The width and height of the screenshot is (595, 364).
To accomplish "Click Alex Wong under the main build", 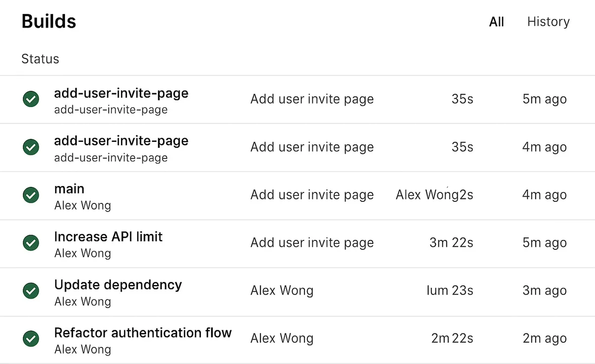I will pyautogui.click(x=82, y=205).
